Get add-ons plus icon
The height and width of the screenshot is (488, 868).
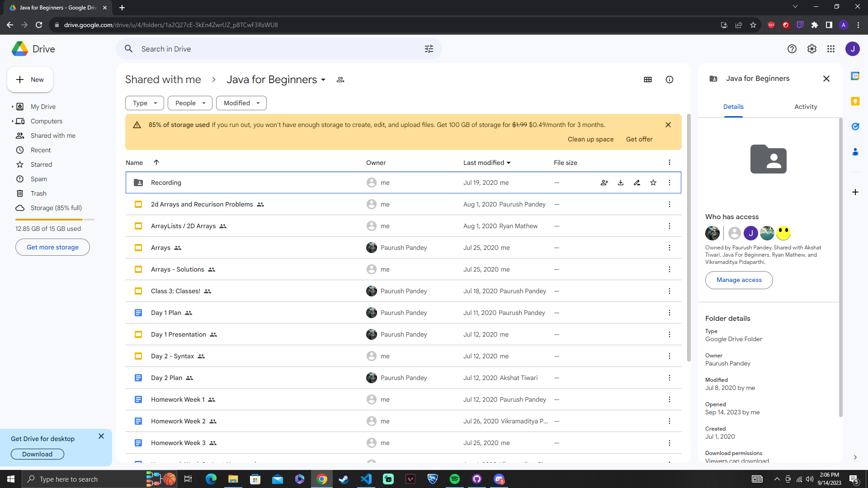[855, 192]
